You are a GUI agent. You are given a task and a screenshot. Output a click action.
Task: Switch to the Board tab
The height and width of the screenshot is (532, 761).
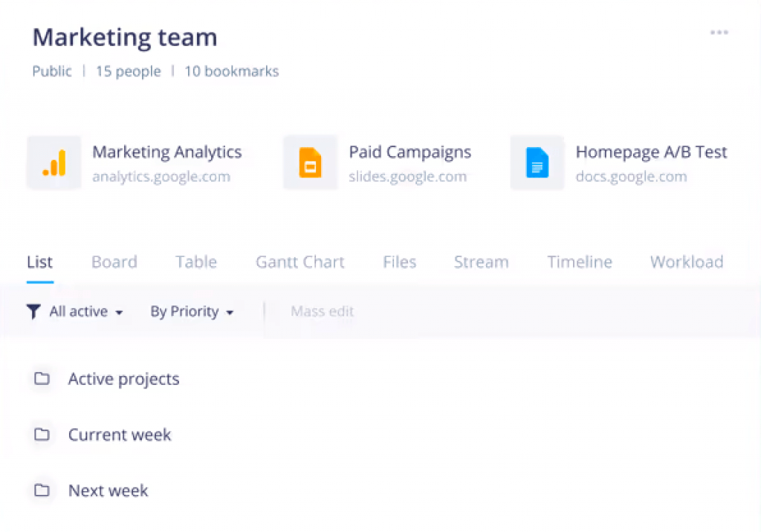tap(114, 262)
